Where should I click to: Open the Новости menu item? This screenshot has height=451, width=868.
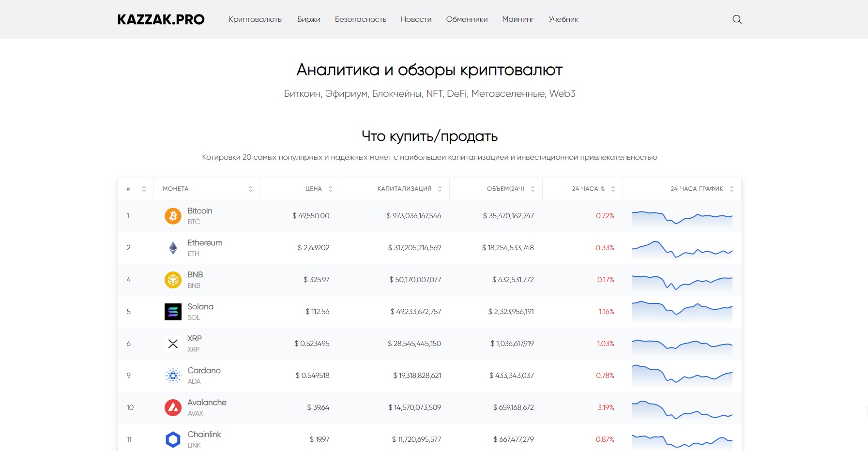click(x=416, y=19)
